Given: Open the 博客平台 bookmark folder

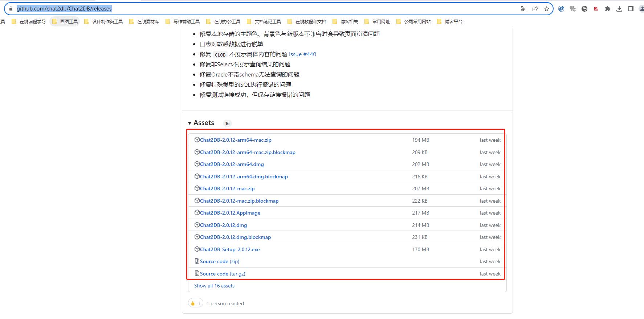Looking at the screenshot, I should (450, 21).
